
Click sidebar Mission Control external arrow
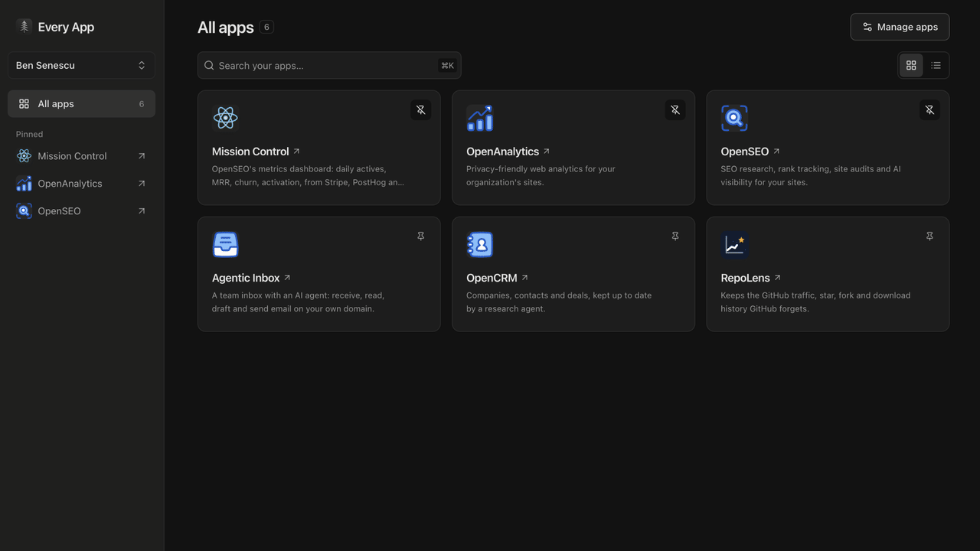pyautogui.click(x=141, y=156)
